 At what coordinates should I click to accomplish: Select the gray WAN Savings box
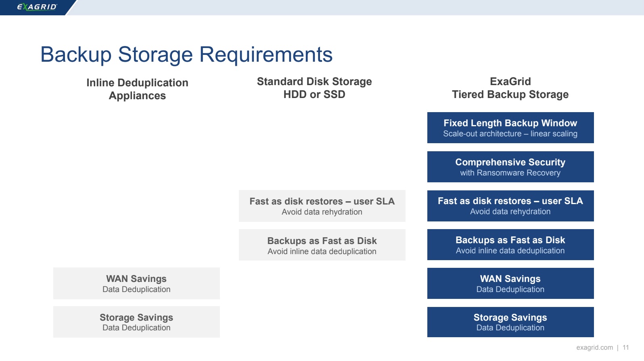coord(136,283)
